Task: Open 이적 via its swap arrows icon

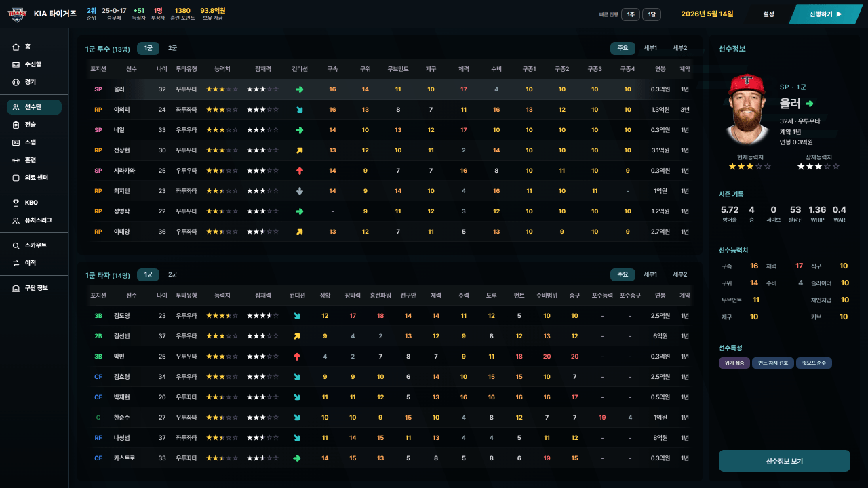Action: [16, 263]
